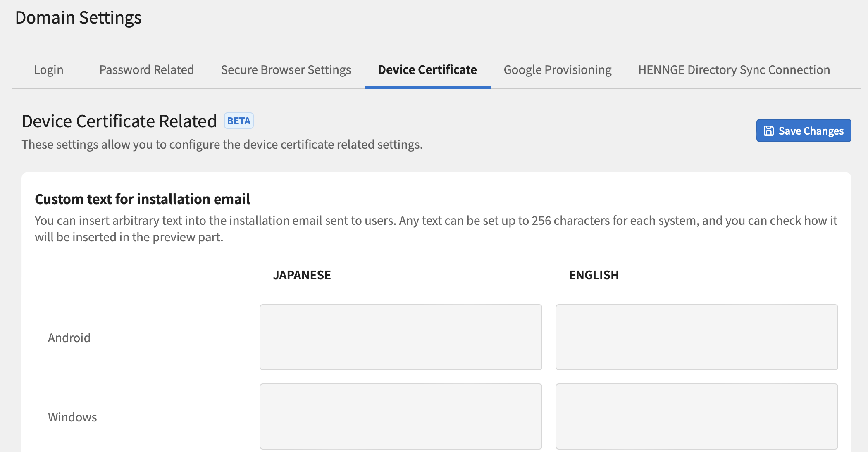Go to Secure Browser Settings tab
The height and width of the screenshot is (452, 868).
click(x=286, y=70)
